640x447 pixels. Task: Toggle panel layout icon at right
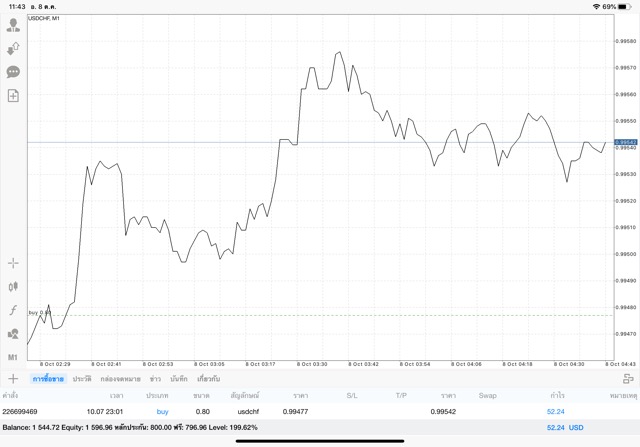pyautogui.click(x=628, y=378)
